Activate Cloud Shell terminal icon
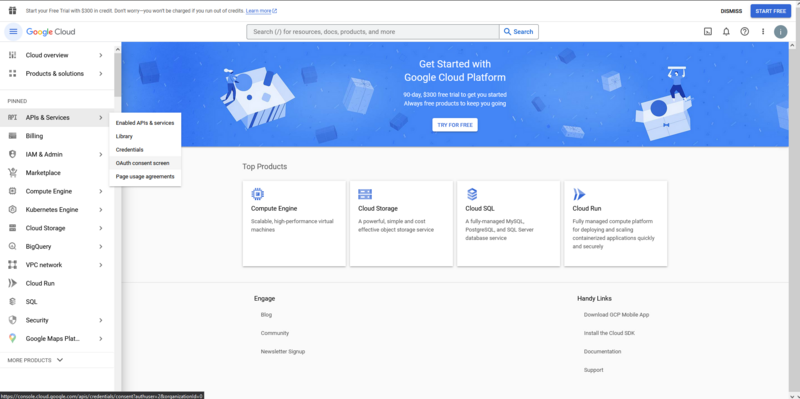This screenshot has width=800, height=399. click(x=708, y=32)
